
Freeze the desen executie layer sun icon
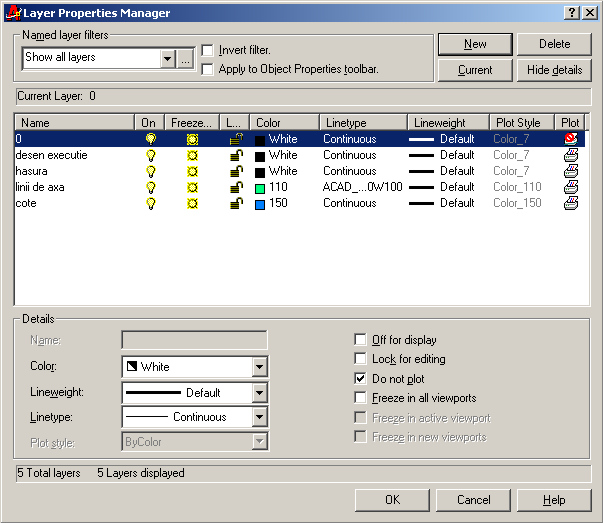pyautogui.click(x=192, y=155)
